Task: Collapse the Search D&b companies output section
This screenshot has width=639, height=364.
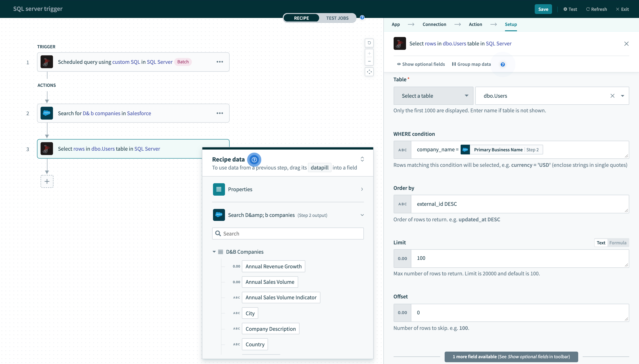Action: pos(362,215)
